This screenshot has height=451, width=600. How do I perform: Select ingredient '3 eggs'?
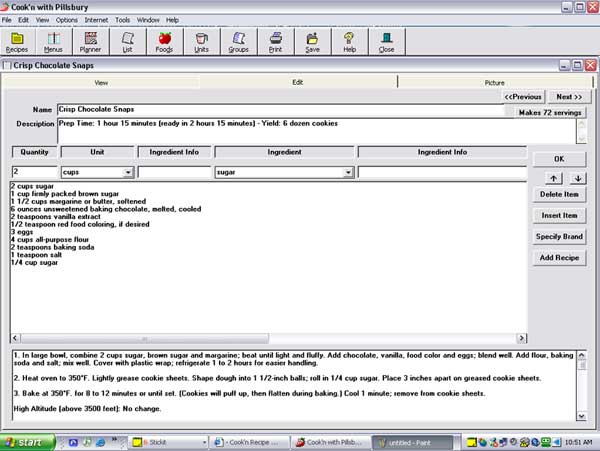[x=22, y=232]
